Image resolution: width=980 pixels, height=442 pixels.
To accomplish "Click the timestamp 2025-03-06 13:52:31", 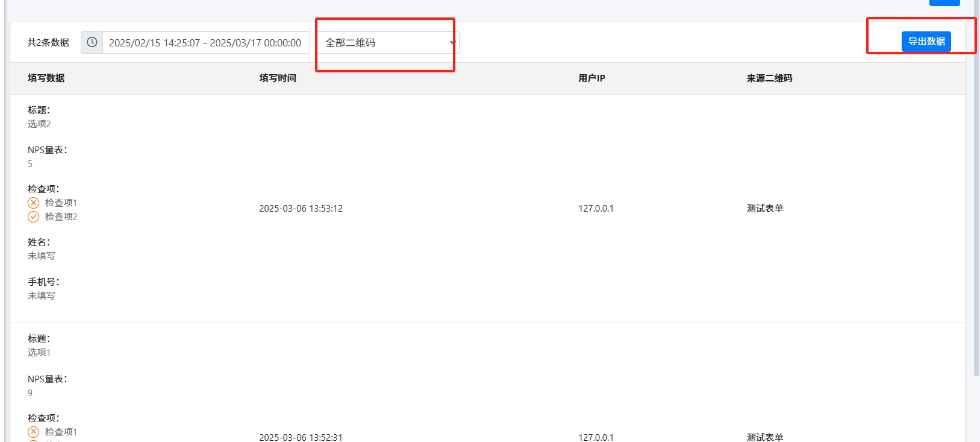I will tap(301, 437).
